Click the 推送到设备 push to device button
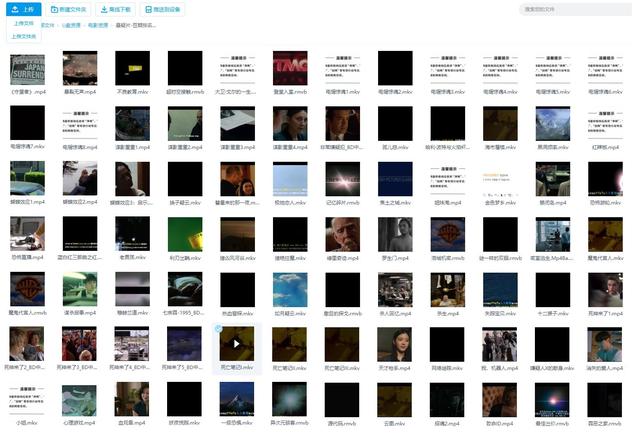This screenshot has width=640, height=441. tap(162, 9)
